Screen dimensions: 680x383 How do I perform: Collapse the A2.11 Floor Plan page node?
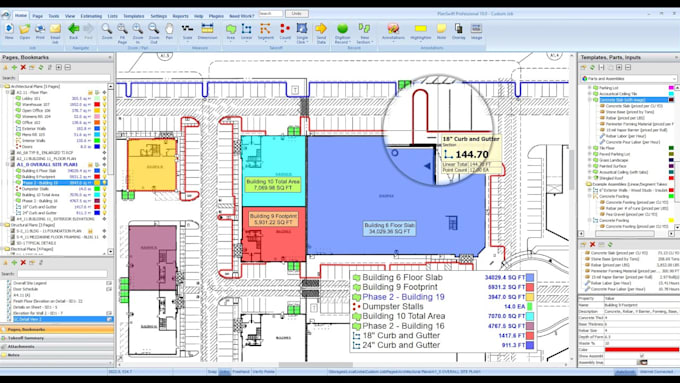tap(8, 93)
